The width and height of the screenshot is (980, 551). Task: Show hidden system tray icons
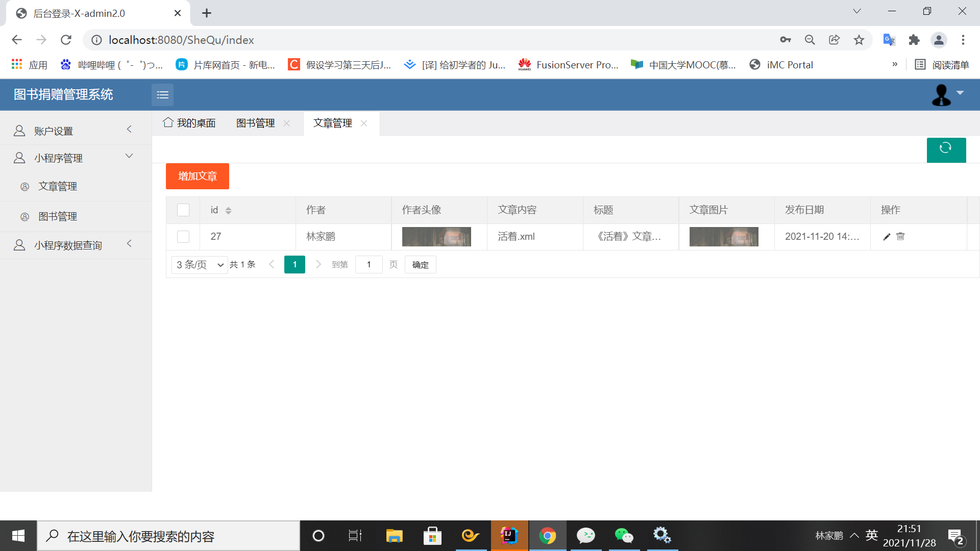[x=854, y=536]
